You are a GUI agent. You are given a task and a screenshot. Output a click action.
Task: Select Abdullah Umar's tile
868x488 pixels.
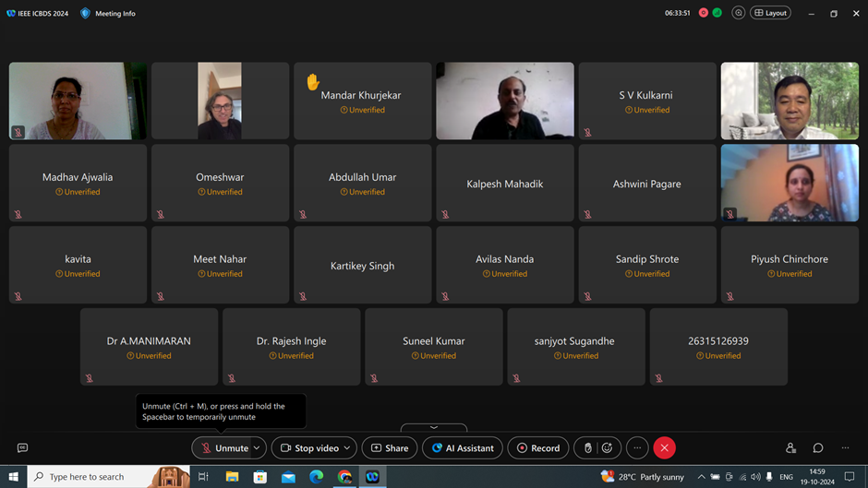point(363,183)
